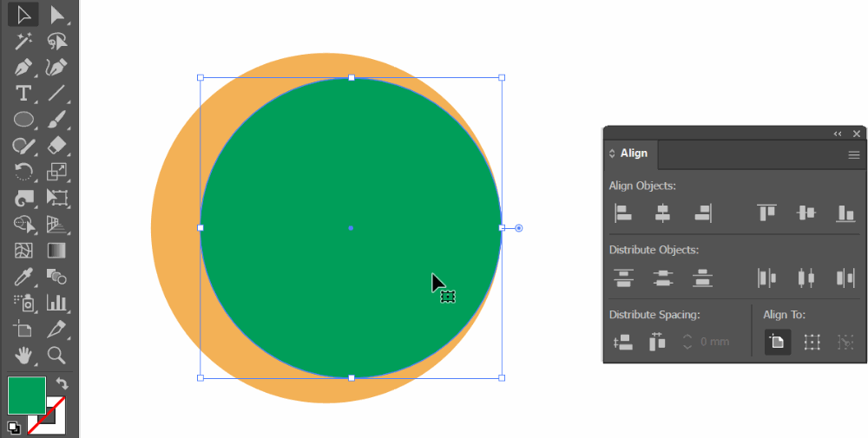Select the Eraser tool
Screen dimensions: 868x438
[57, 146]
